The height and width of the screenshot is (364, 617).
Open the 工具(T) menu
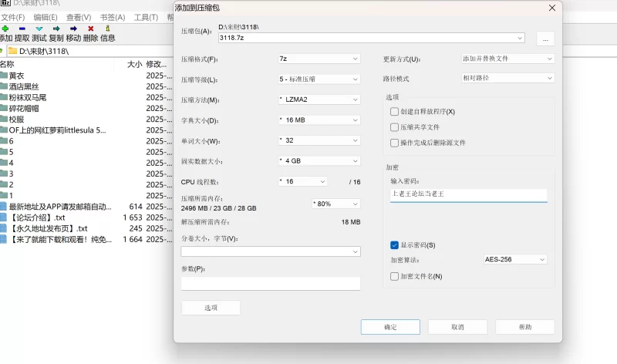pos(146,17)
